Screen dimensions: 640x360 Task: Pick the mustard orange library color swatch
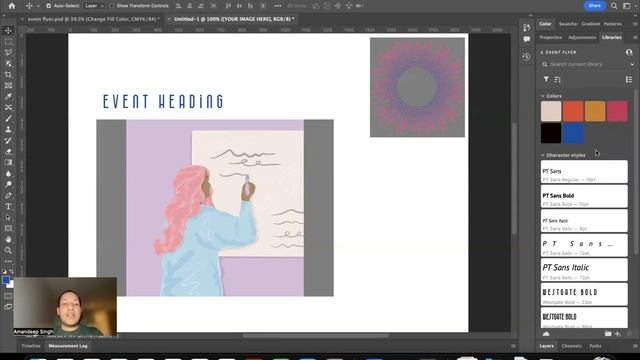tap(595, 111)
